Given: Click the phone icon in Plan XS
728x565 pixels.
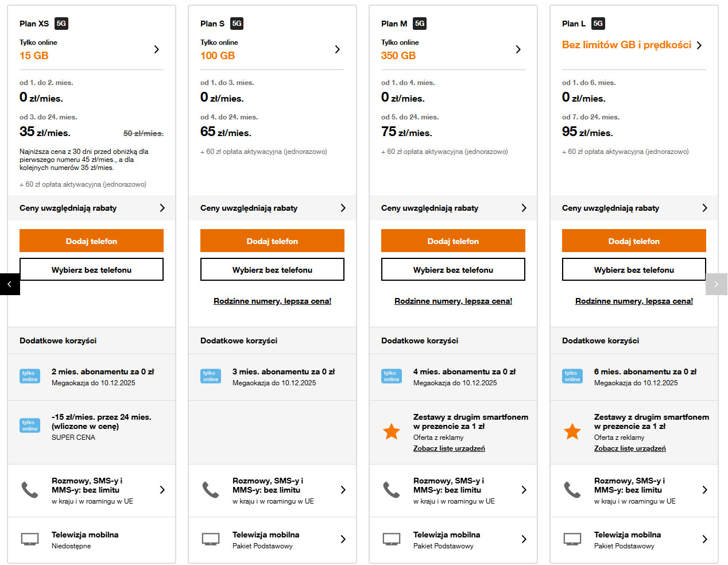Looking at the screenshot, I should pos(30,490).
